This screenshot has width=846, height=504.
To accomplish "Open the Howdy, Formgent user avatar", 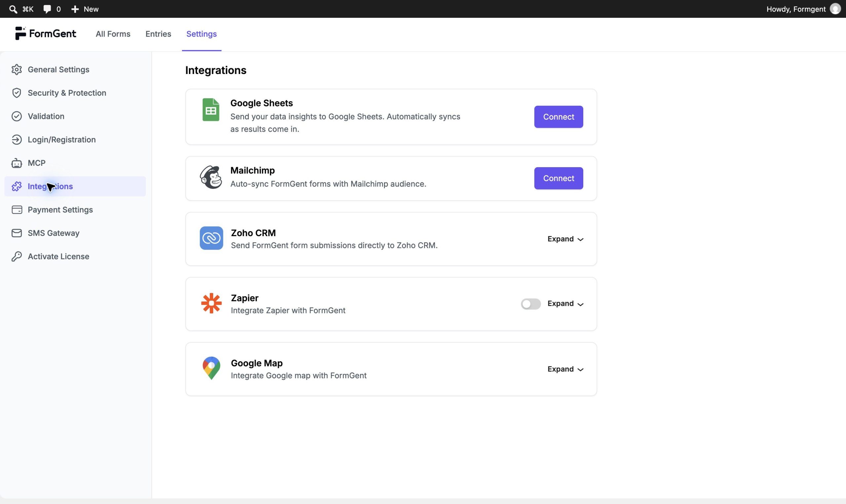I will pyautogui.click(x=835, y=9).
